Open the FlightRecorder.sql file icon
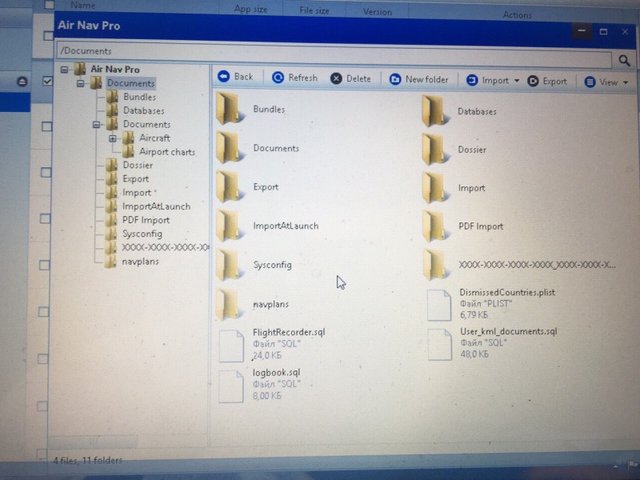Screen dimensions: 640x480 [x=231, y=344]
